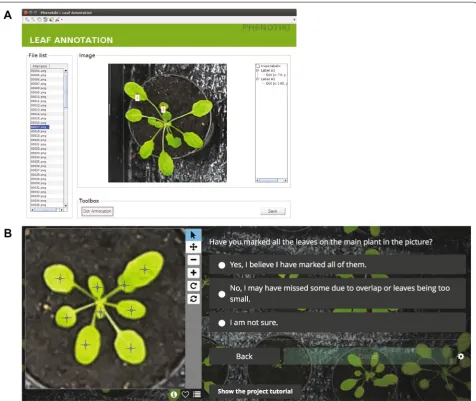
Task: Open the toolbar overflow arrow at right
Action: pos(294,20)
